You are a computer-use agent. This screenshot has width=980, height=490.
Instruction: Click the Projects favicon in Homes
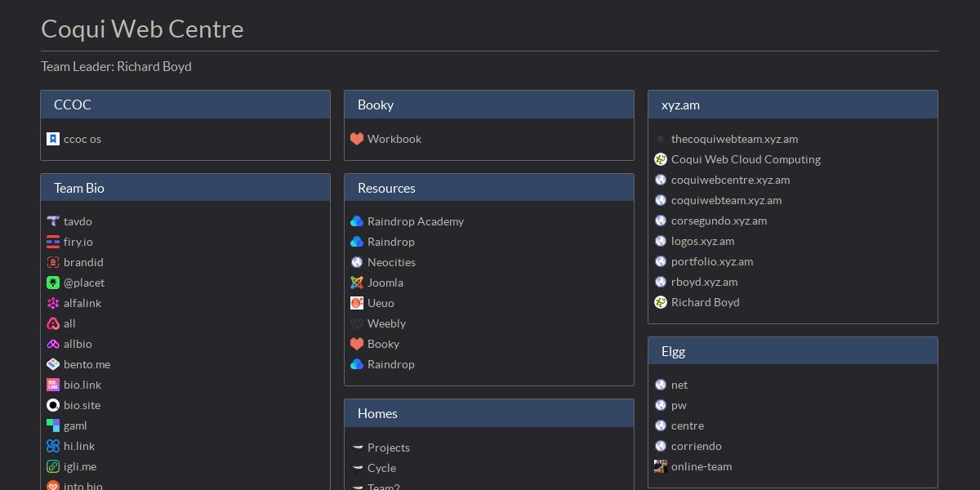(x=357, y=448)
